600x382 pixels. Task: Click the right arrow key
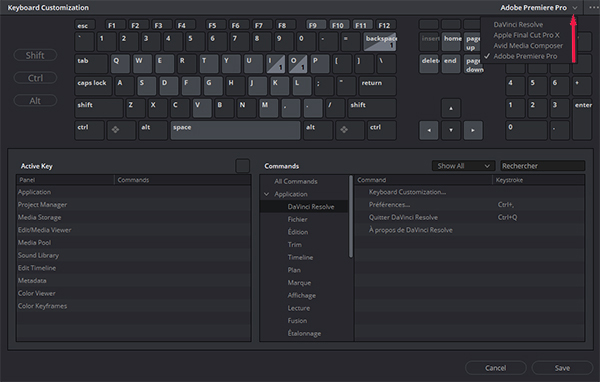(x=473, y=131)
